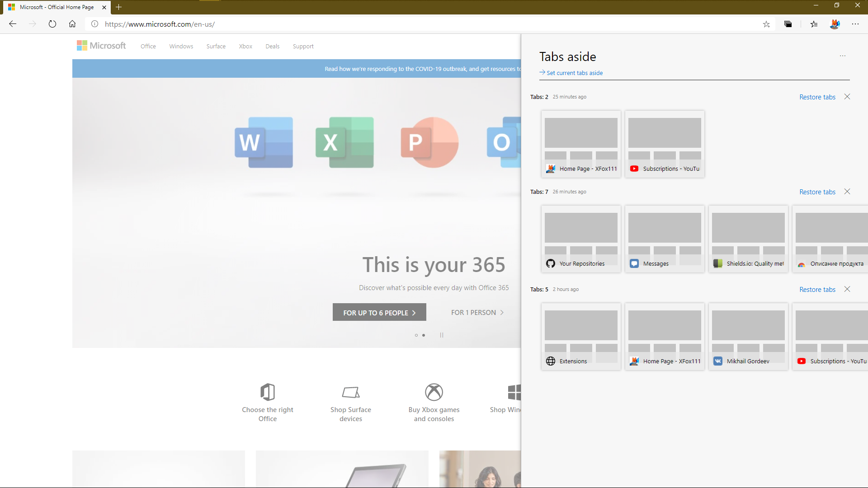
Task: Open Описание продукта thumbnail
Action: tap(830, 239)
